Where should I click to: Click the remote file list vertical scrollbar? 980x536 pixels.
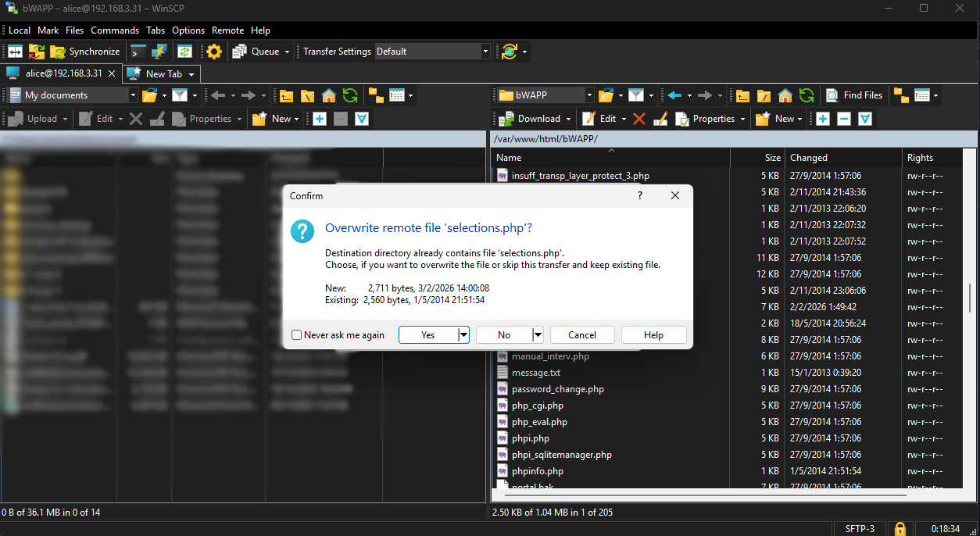[970, 297]
